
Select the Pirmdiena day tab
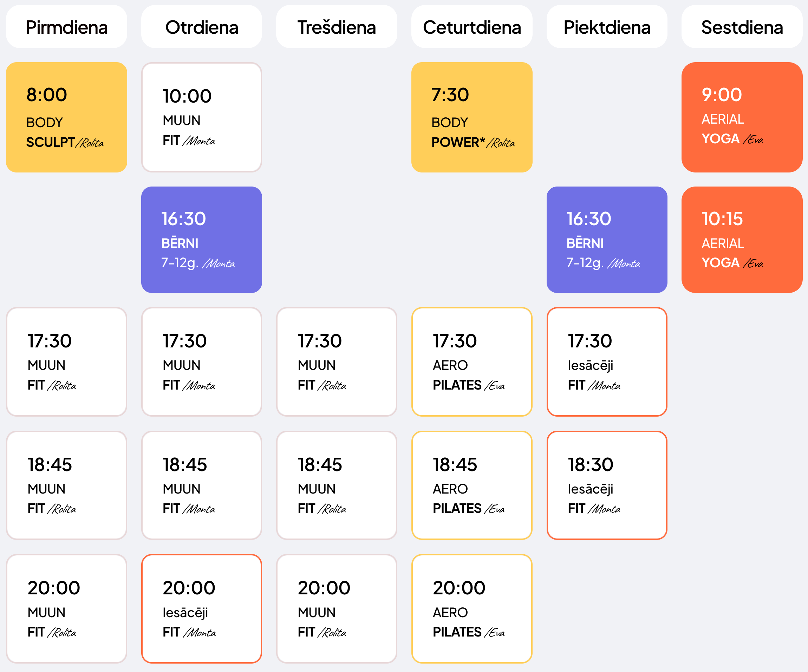(66, 27)
